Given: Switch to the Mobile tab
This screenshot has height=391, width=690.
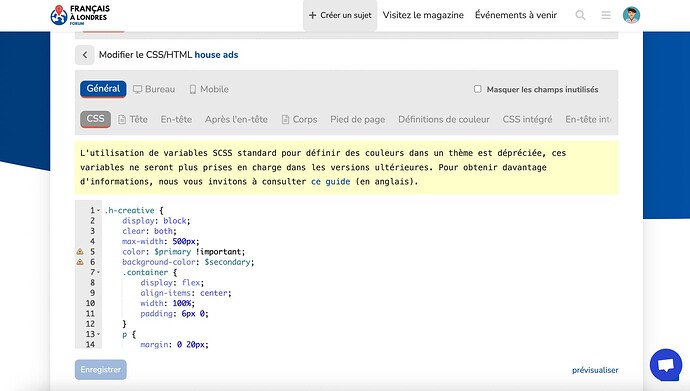Looking at the screenshot, I should click(209, 89).
